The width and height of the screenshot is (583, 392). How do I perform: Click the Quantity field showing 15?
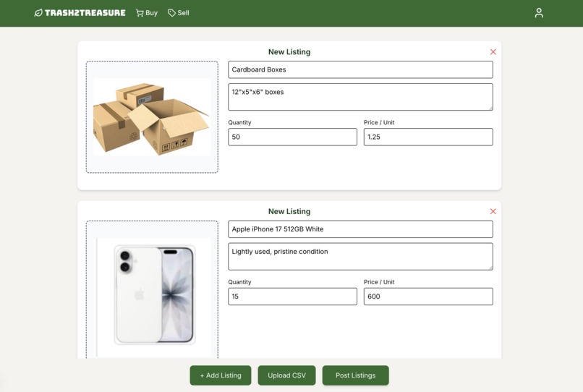click(292, 297)
